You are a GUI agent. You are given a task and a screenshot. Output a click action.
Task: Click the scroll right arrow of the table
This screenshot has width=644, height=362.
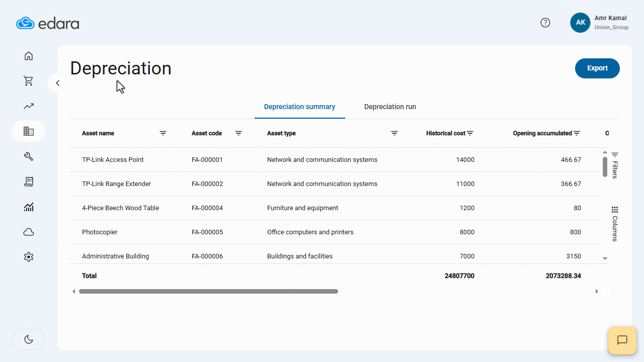coord(597,291)
